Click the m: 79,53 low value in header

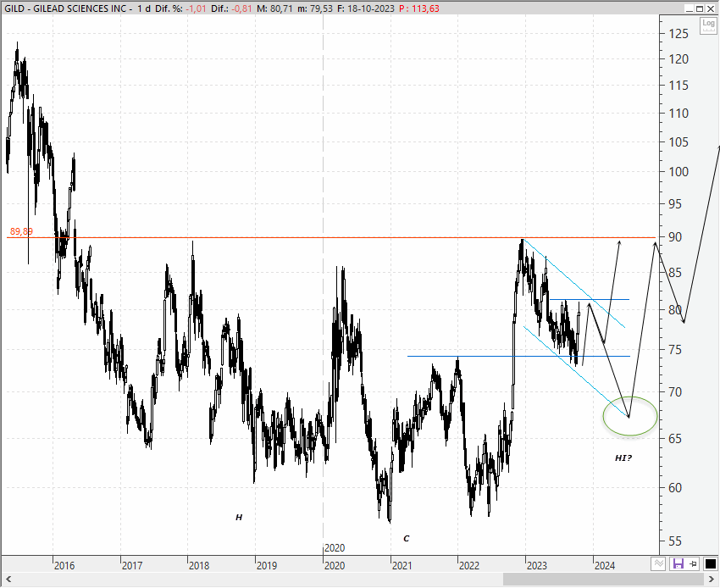tap(314, 8)
